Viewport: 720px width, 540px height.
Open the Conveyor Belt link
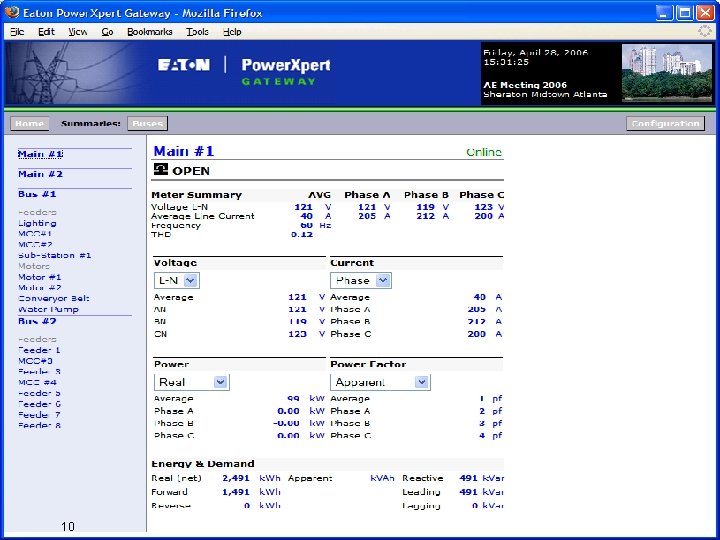point(54,298)
